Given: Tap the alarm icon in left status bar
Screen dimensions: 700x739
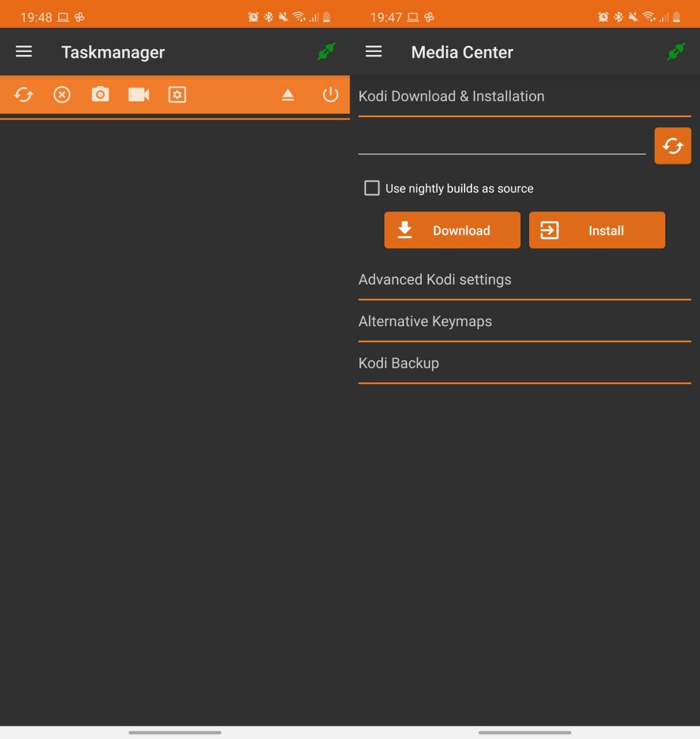Looking at the screenshot, I should pos(253,17).
